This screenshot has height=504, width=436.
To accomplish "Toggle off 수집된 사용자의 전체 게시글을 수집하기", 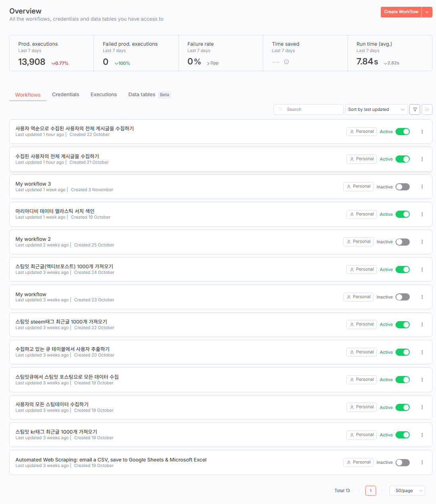I will [403, 159].
